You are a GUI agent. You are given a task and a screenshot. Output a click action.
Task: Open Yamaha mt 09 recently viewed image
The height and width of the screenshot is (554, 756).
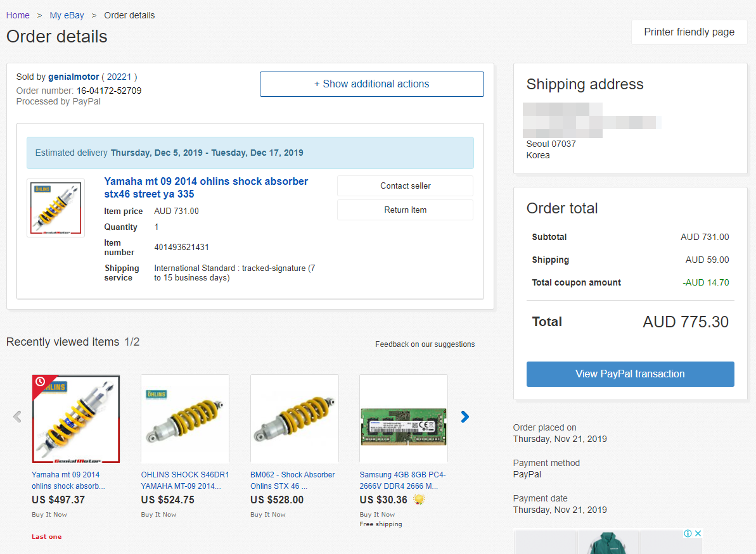[75, 419]
